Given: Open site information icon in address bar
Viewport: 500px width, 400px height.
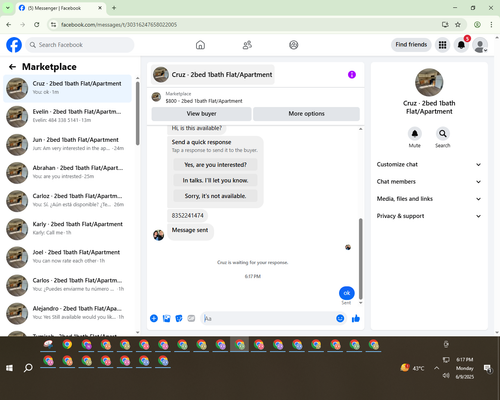Looking at the screenshot, I should (53, 24).
